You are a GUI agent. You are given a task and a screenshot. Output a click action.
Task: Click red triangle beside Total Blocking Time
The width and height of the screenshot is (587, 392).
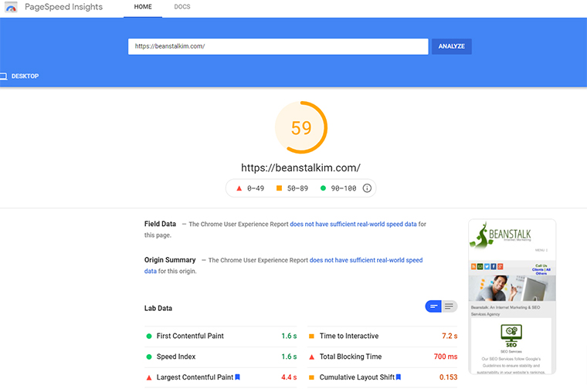[311, 357]
